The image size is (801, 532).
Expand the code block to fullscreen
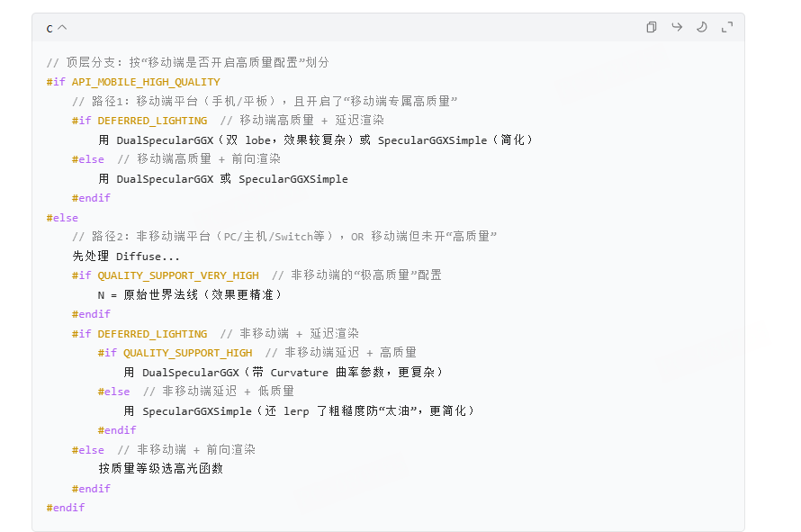point(727,27)
